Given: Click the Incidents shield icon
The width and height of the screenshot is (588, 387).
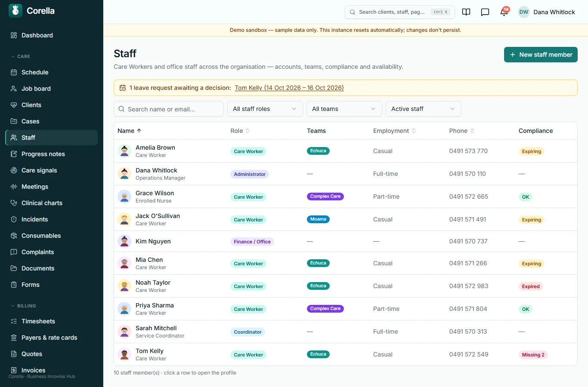Looking at the screenshot, I should pos(14,219).
